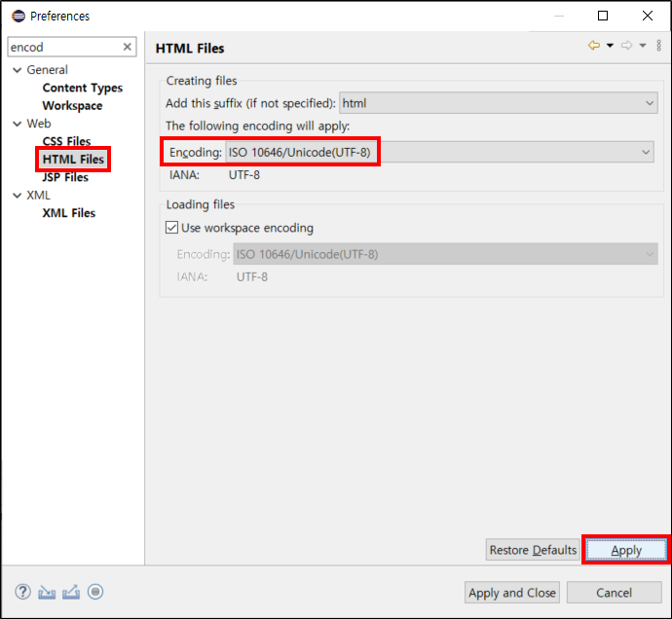672x619 pixels.
Task: Open the back history dropdown arrow
Action: coord(610,45)
